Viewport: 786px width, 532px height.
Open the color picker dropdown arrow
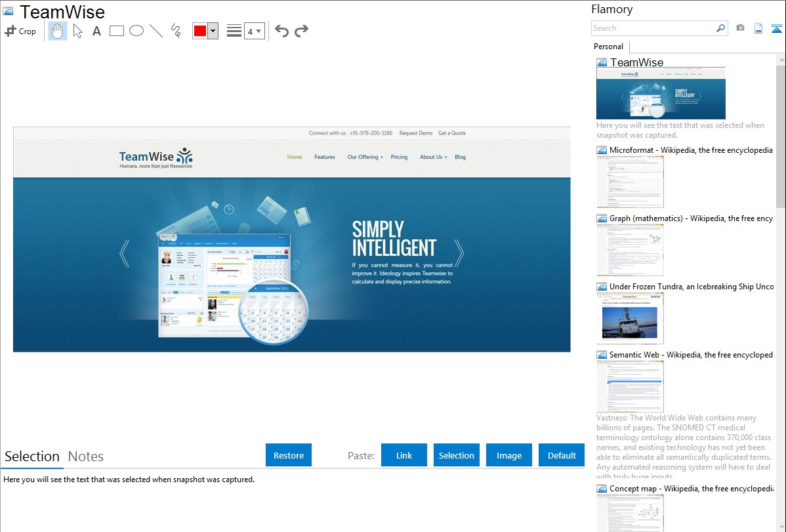point(213,31)
